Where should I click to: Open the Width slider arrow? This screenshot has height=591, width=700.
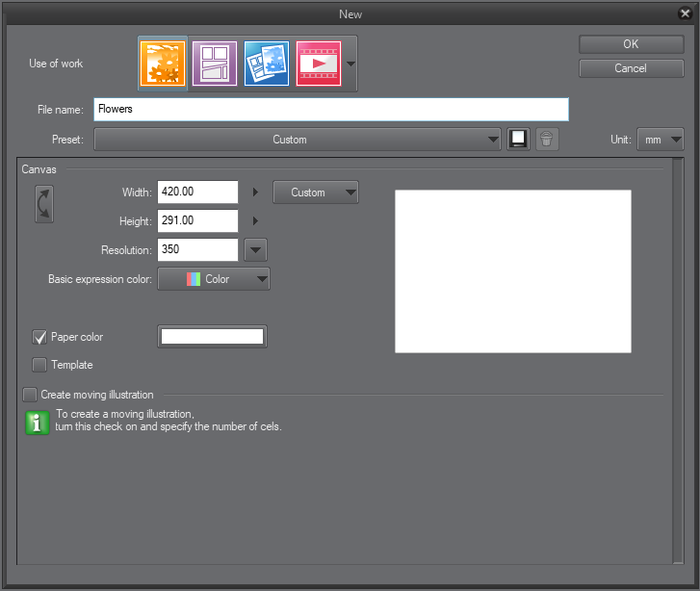[x=255, y=192]
